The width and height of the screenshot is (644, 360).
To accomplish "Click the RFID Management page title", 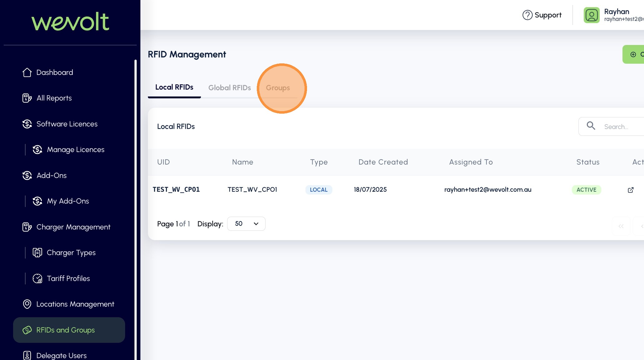I will tap(187, 54).
